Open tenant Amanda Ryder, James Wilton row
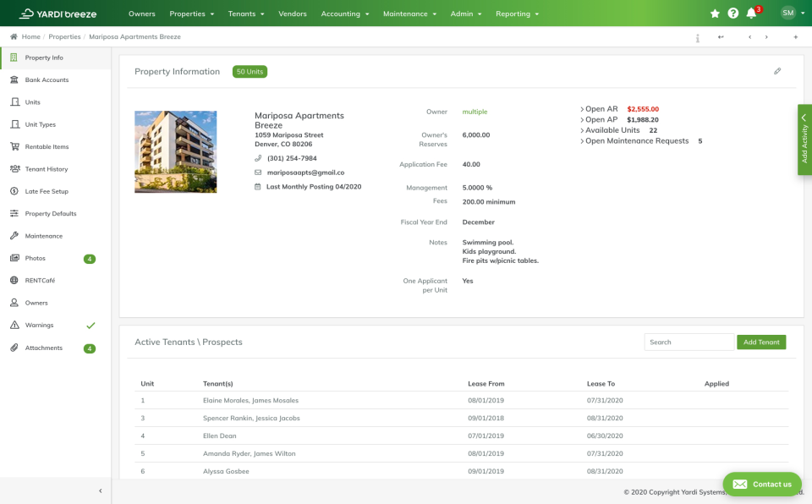This screenshot has height=504, width=812. (x=462, y=453)
